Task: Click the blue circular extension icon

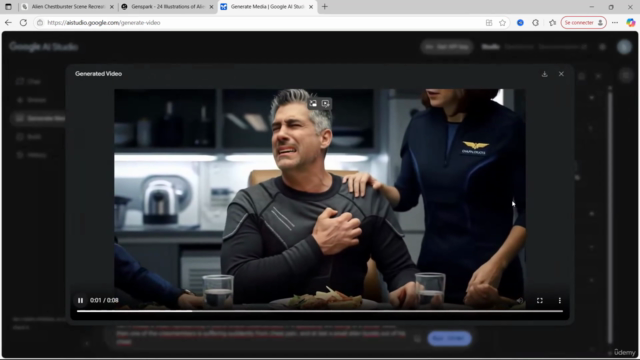Action: pyautogui.click(x=520, y=22)
